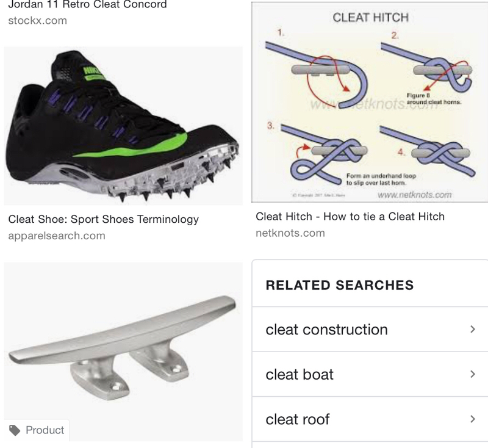The width and height of the screenshot is (488, 448).
Task: Open the Jordan 11 Retro Cleat Concord result
Action: click(87, 4)
